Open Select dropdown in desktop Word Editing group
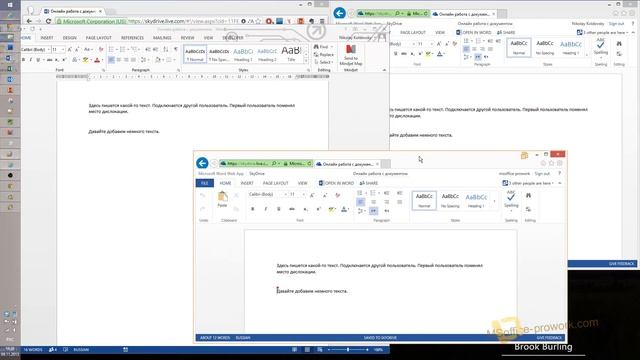 click(x=324, y=62)
